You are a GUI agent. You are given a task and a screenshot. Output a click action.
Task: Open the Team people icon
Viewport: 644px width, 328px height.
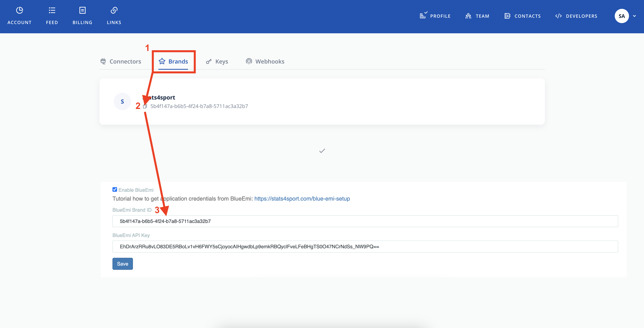click(x=468, y=16)
